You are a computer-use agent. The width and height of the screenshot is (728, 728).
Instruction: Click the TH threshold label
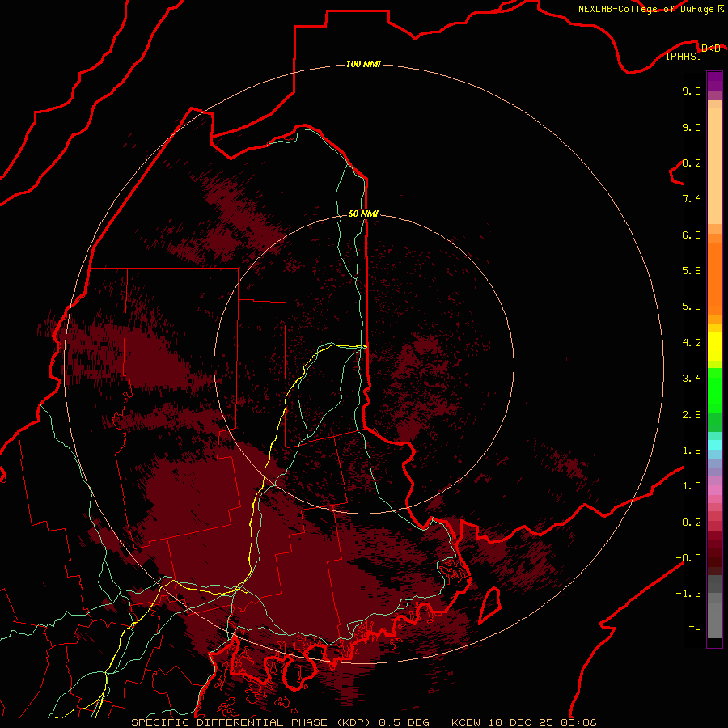click(x=695, y=630)
